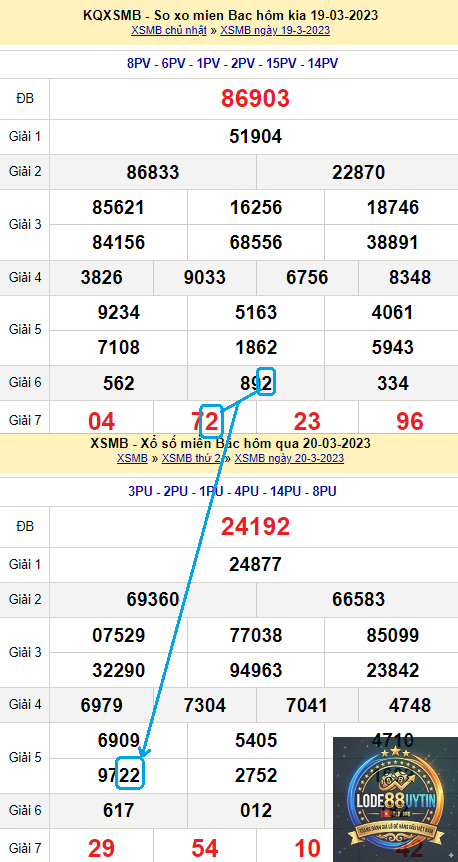Click second prize number 66583
458x862 pixels.
coord(358,599)
